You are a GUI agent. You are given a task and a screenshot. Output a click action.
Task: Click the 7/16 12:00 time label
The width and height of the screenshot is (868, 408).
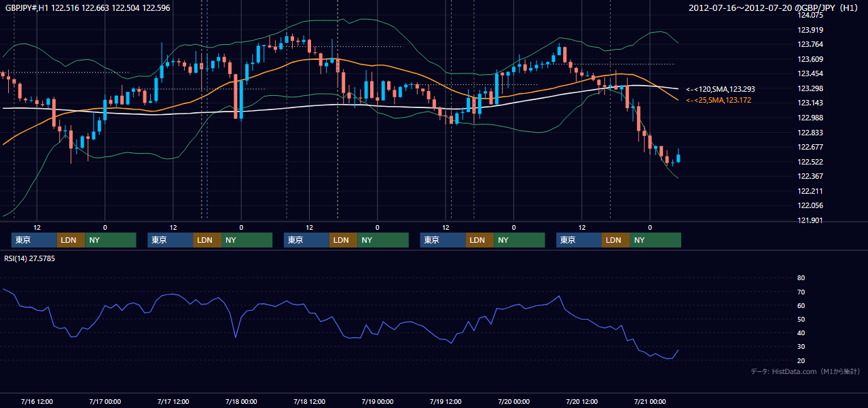[x=37, y=401]
